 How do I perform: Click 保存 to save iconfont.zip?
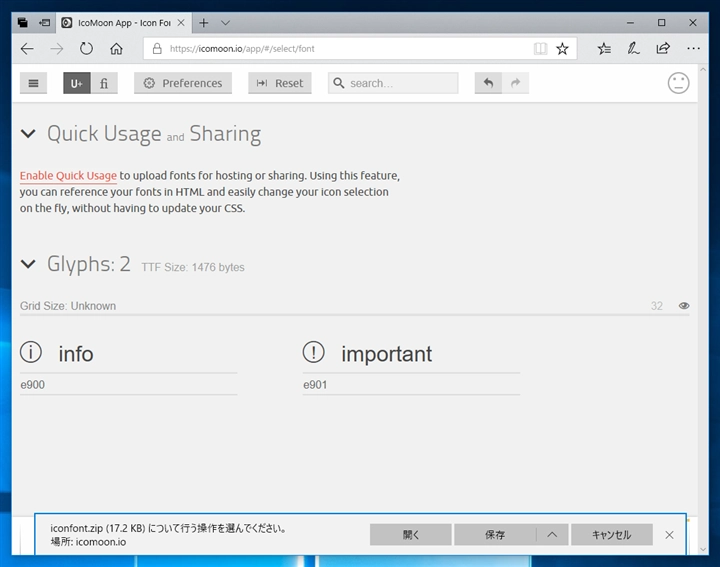495,534
